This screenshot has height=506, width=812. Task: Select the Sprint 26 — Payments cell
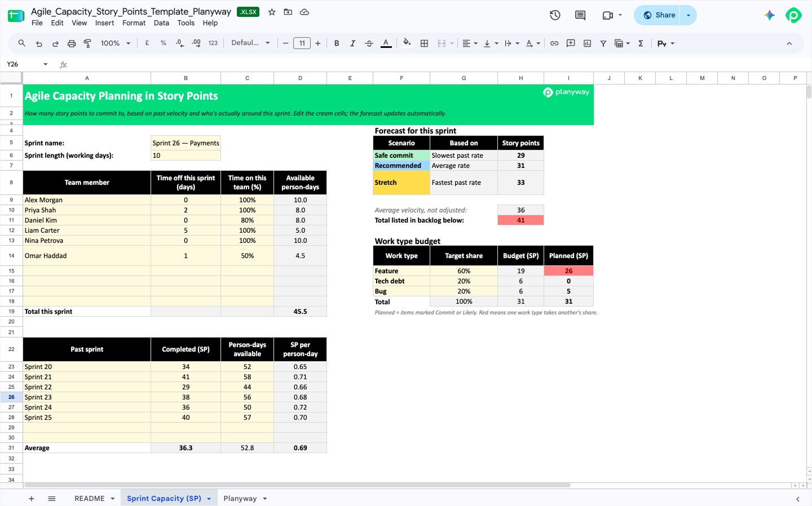click(x=186, y=143)
